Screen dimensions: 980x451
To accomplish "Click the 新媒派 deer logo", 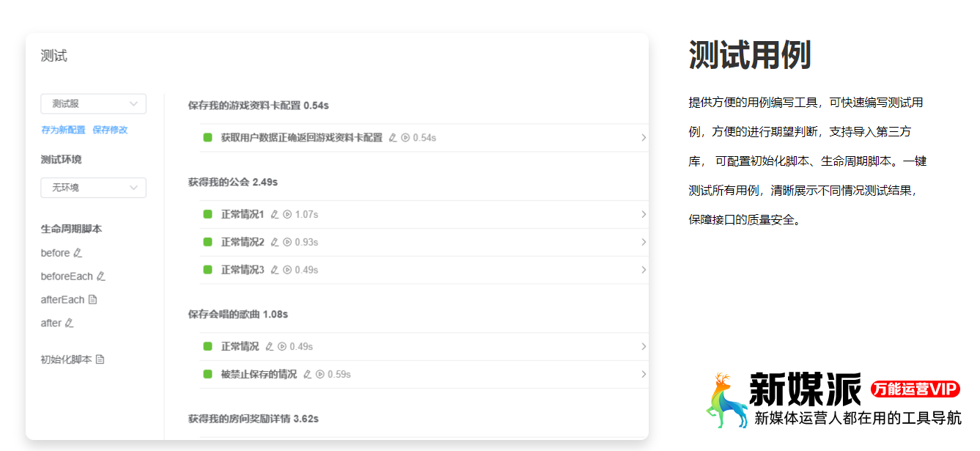I will [726, 400].
